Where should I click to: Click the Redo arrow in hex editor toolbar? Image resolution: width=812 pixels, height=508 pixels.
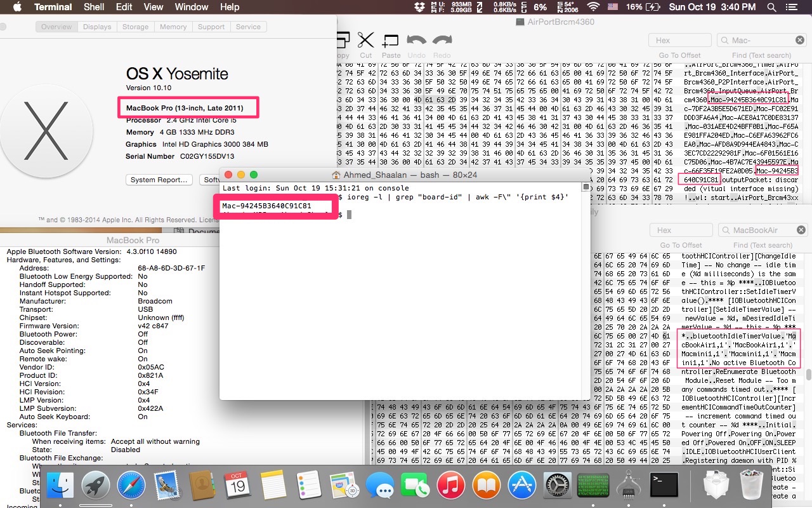point(442,40)
